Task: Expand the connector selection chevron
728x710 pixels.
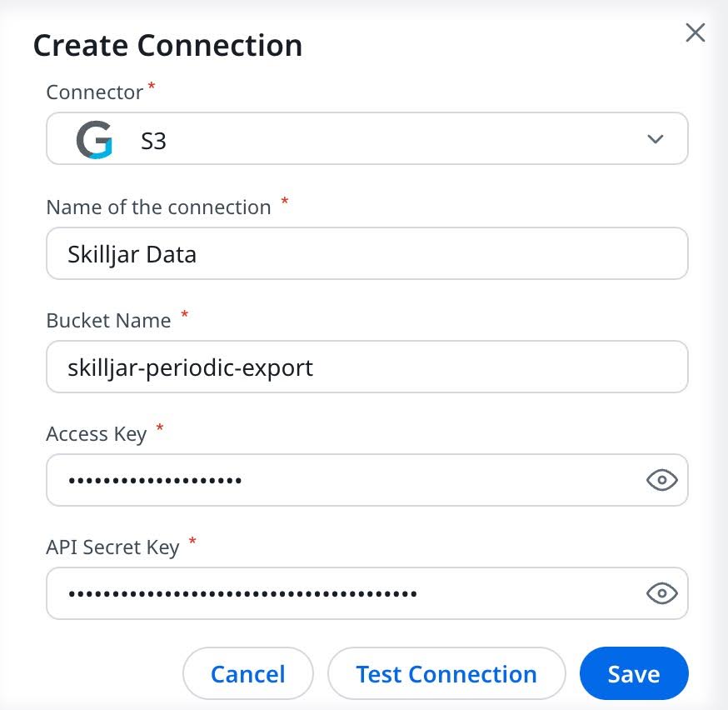Action: [656, 139]
